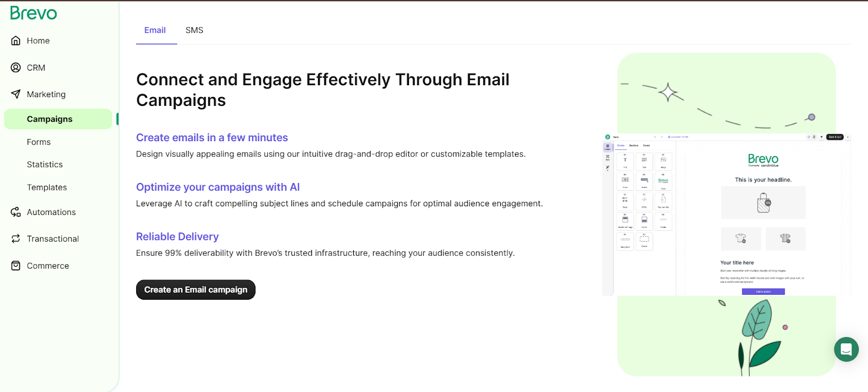Select Campaigns in sidebar
868x392 pixels.
pos(58,119)
